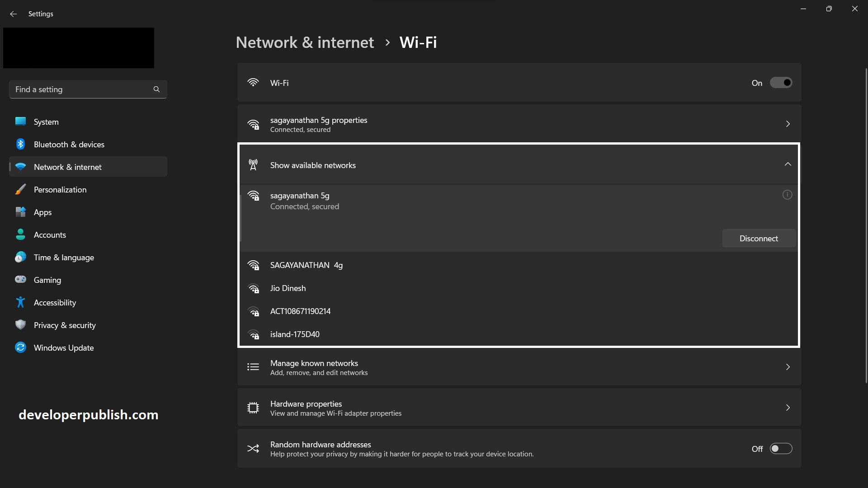Select the SAGAYANATHAN 4g network

coord(306,265)
